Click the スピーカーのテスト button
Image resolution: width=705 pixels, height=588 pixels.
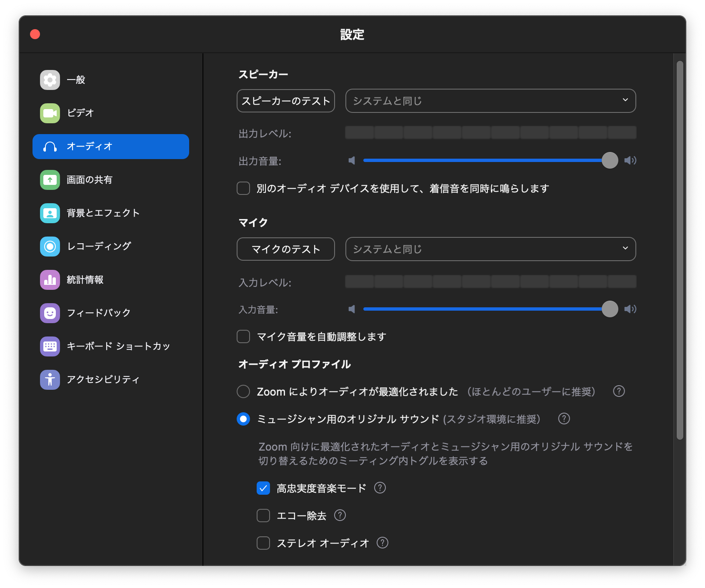285,101
